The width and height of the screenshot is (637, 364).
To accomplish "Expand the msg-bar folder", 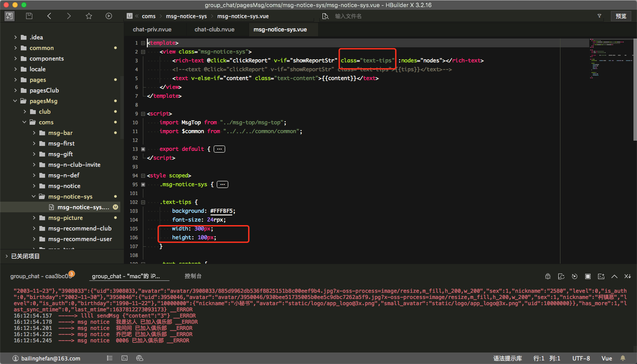I will point(34,133).
